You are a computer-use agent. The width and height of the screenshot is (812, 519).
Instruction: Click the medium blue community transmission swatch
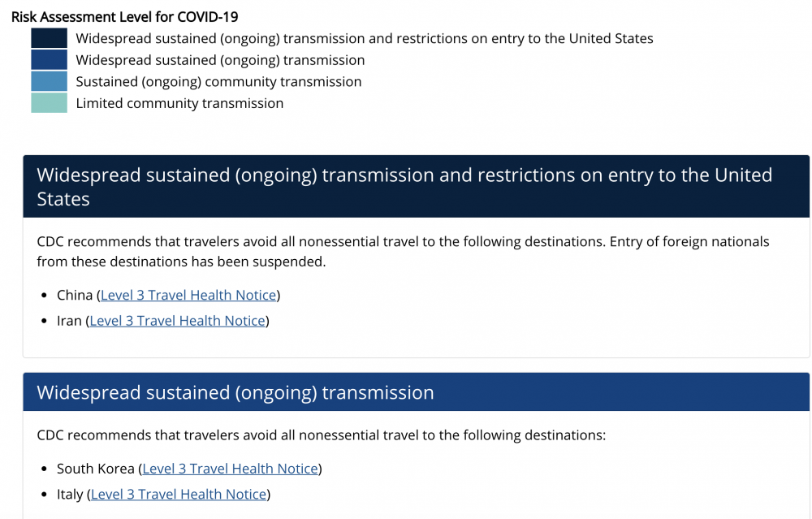(x=49, y=81)
